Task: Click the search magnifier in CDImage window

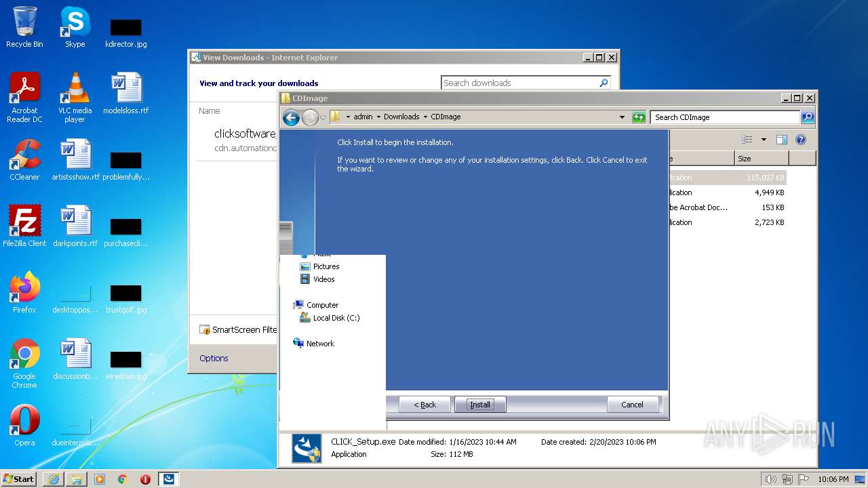Action: click(x=807, y=117)
